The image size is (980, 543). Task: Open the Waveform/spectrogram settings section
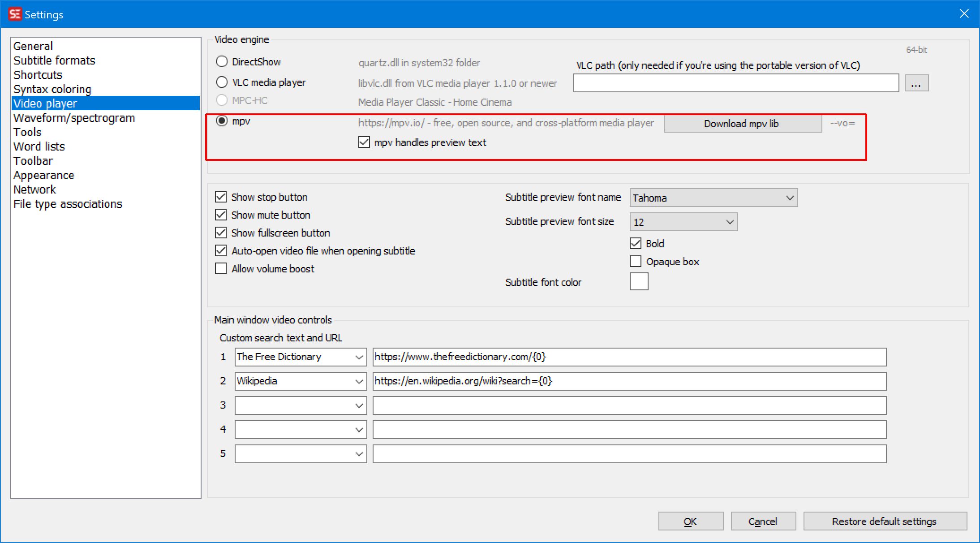pos(74,118)
